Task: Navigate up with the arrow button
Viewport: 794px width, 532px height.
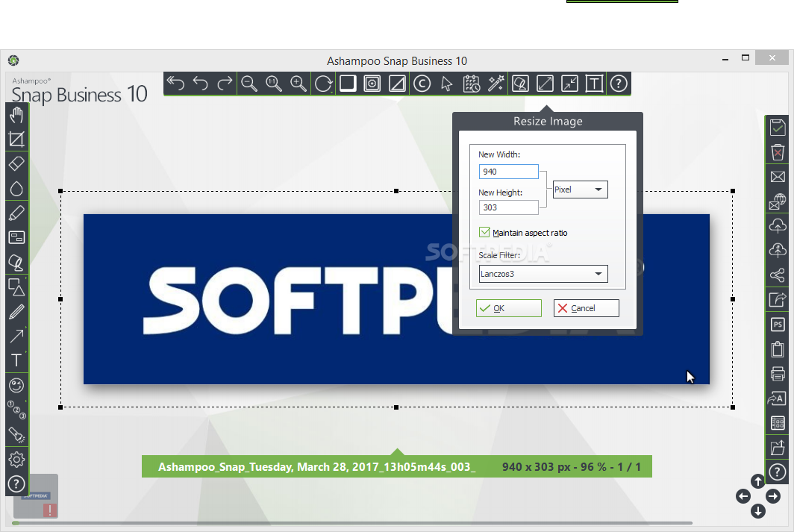Action: point(757,481)
